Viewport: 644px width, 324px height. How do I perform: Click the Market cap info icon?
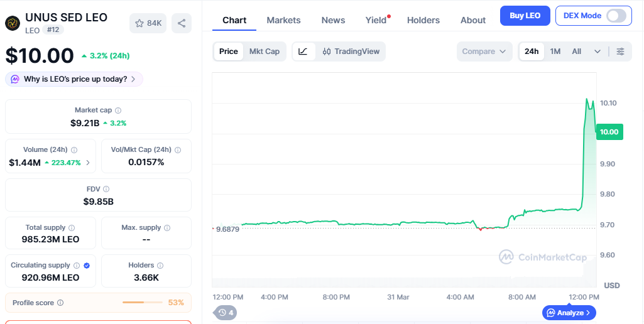(118, 111)
